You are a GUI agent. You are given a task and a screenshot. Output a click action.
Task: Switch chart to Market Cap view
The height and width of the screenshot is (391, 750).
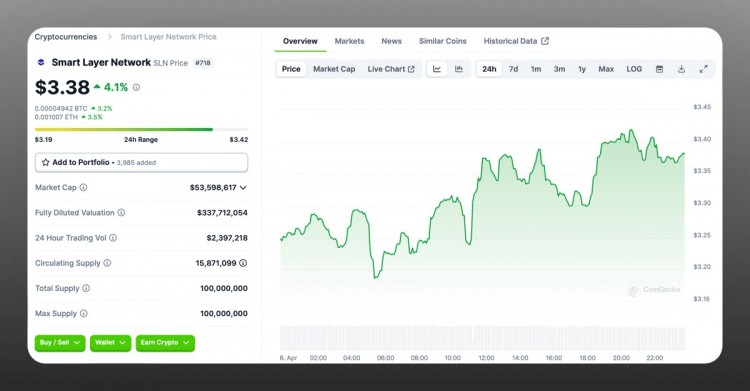tap(334, 69)
